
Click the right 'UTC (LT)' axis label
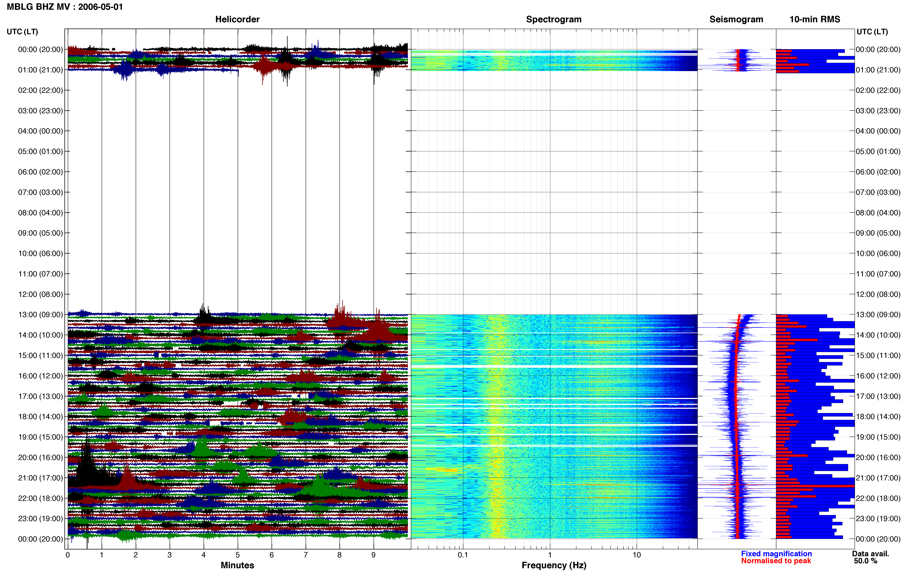coord(872,32)
